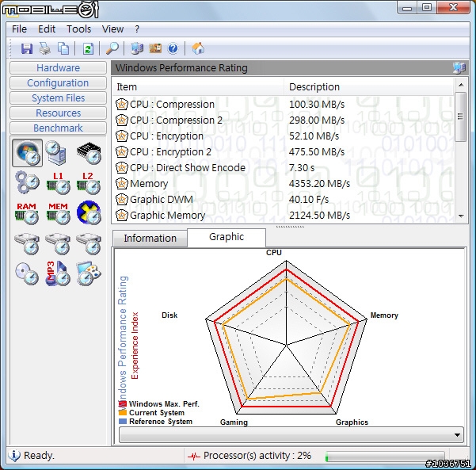Select the paint graphics benchmark icon
This screenshot has height=470, width=476.
(89, 273)
